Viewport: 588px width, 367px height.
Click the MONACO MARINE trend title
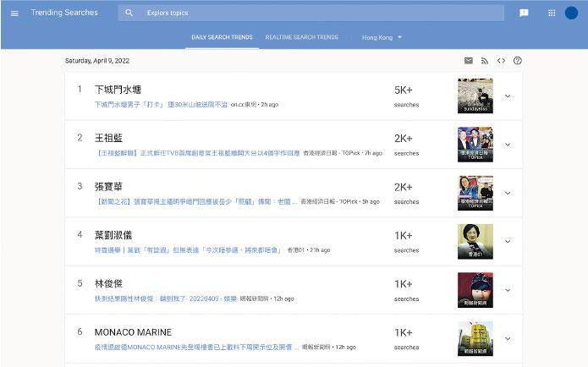[133, 332]
